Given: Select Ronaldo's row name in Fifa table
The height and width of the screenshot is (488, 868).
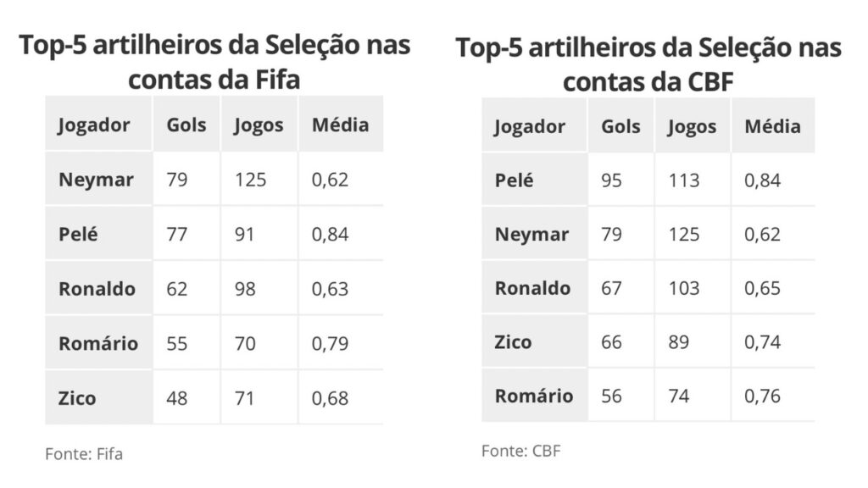Looking at the screenshot, I should point(97,289).
